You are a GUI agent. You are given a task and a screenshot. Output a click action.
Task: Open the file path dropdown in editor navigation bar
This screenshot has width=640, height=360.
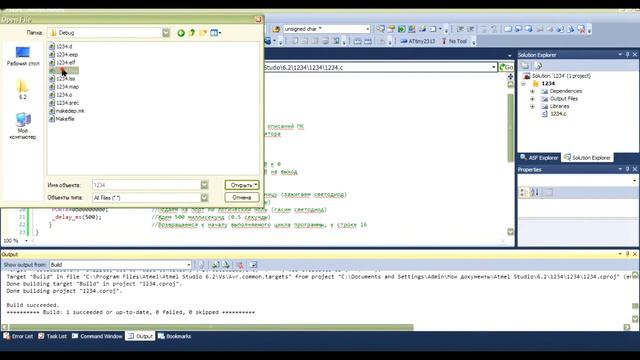(493, 67)
